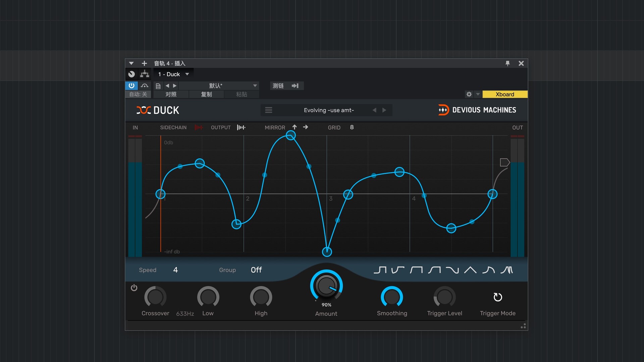Select the start curve node on orange line

click(161, 194)
